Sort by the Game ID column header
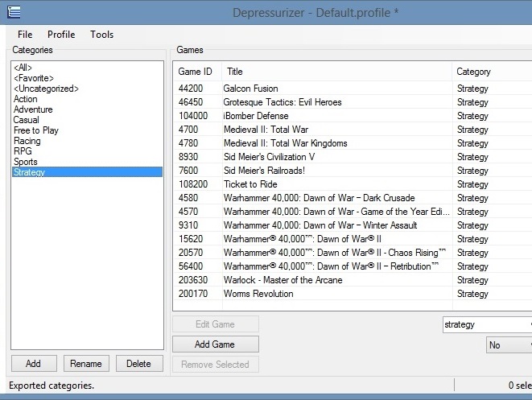Viewport: 532px width, 400px height. (198, 72)
